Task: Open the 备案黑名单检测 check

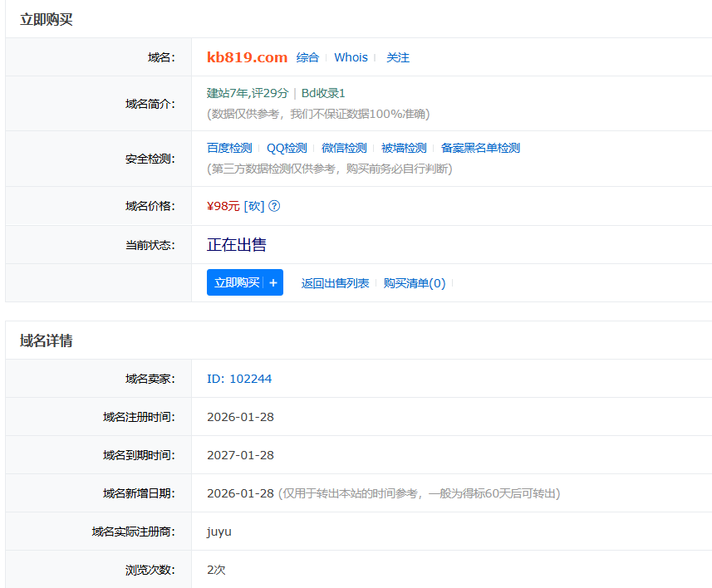Action: pyautogui.click(x=480, y=148)
